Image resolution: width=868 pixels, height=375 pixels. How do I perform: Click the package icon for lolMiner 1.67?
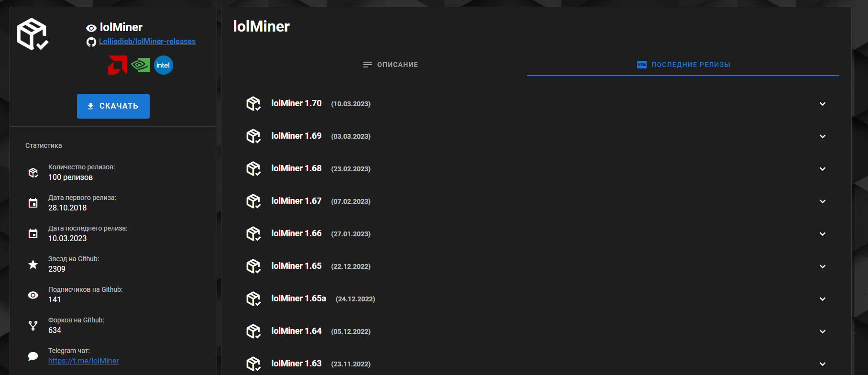[253, 201]
